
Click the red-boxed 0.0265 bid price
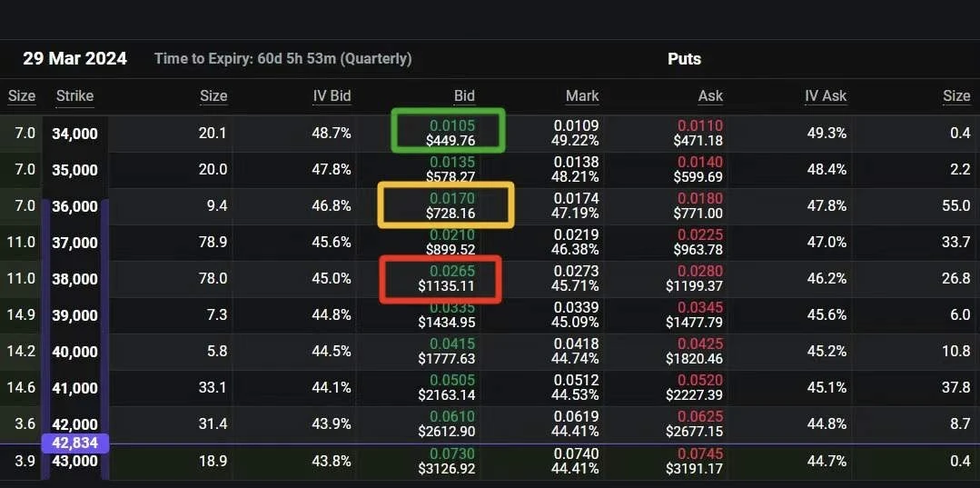[450, 271]
